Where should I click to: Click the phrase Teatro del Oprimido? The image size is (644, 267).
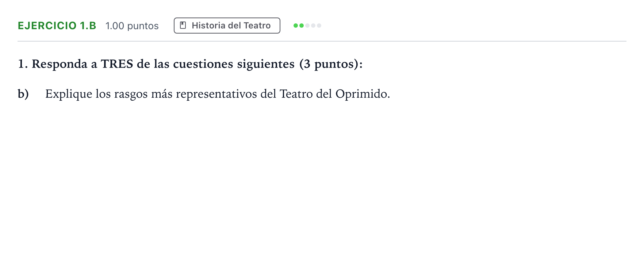click(335, 94)
